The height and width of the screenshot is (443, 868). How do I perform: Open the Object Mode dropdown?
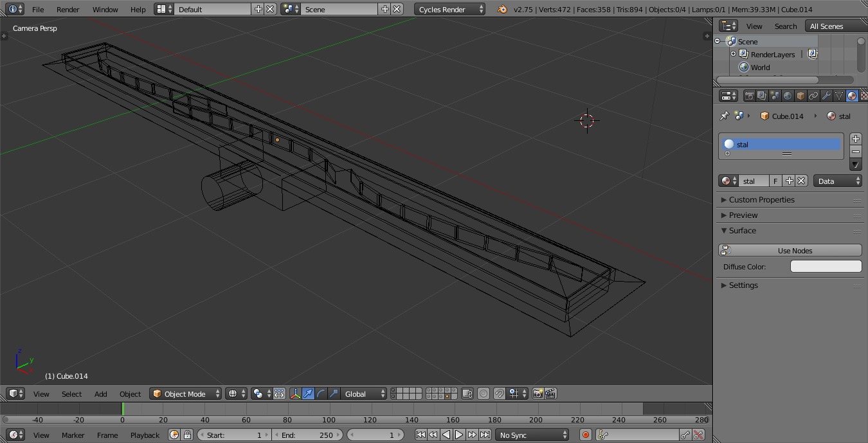pos(185,394)
